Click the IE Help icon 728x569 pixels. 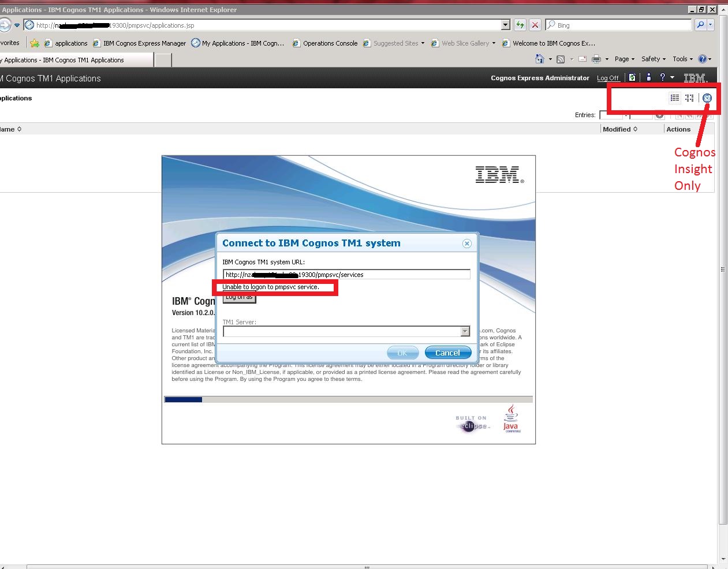703,59
